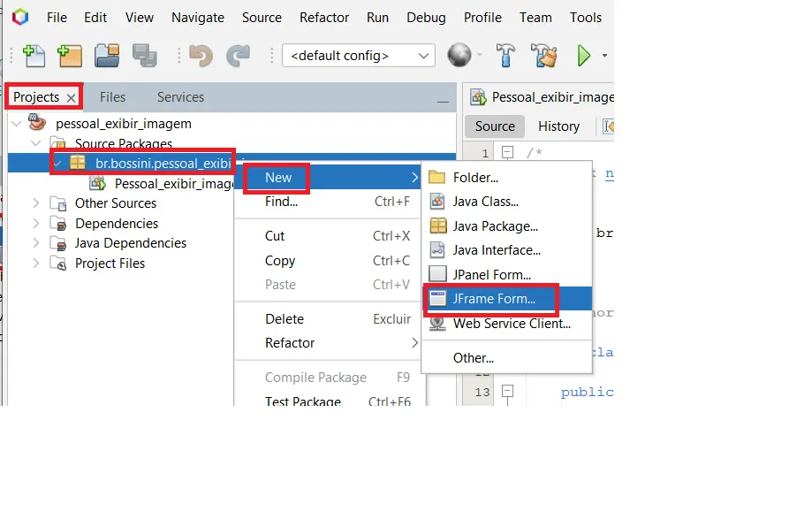
Task: Select pessoal_exibir_imagem project root item
Action: click(x=123, y=124)
